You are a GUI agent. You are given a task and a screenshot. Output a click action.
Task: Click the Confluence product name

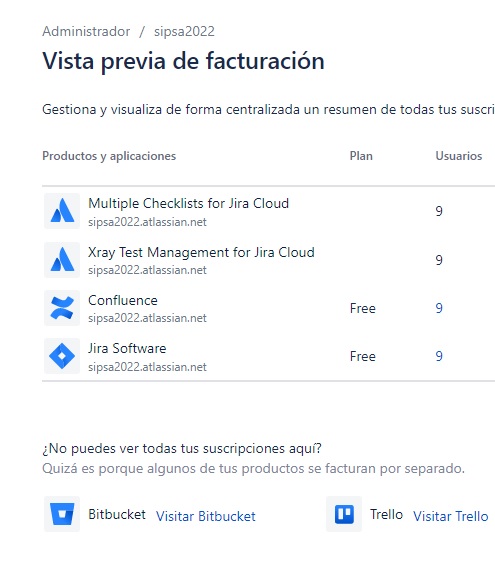123,300
